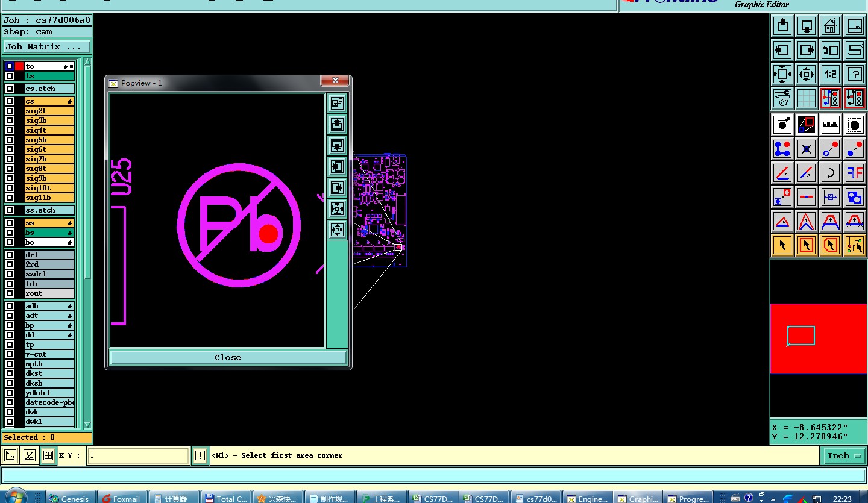Select the szdrl layer name
868x503 pixels.
pyautogui.click(x=49, y=274)
